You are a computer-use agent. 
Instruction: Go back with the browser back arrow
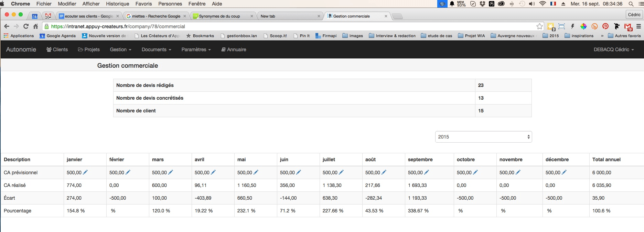[x=7, y=26]
